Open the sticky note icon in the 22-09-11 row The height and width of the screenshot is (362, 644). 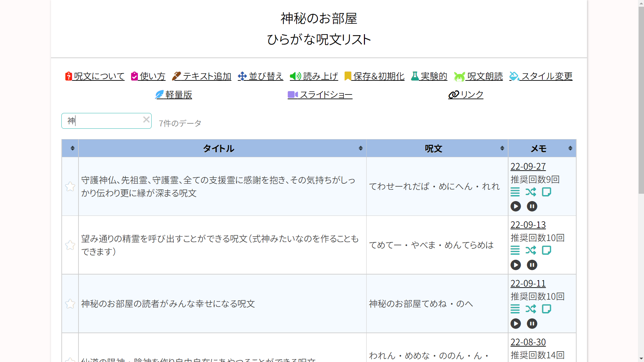[x=546, y=309]
